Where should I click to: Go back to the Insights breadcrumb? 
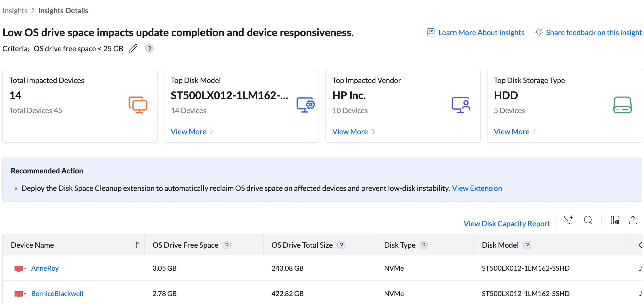point(15,11)
